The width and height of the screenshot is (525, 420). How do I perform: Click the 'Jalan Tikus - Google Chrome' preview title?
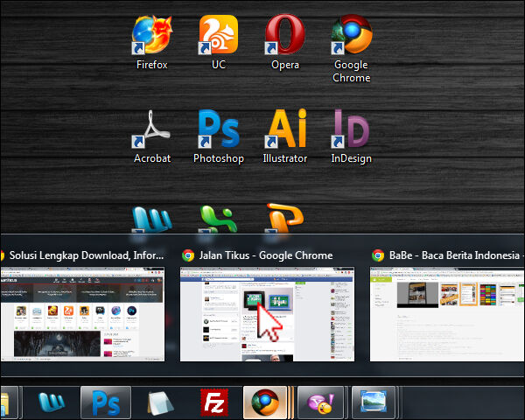[266, 255]
